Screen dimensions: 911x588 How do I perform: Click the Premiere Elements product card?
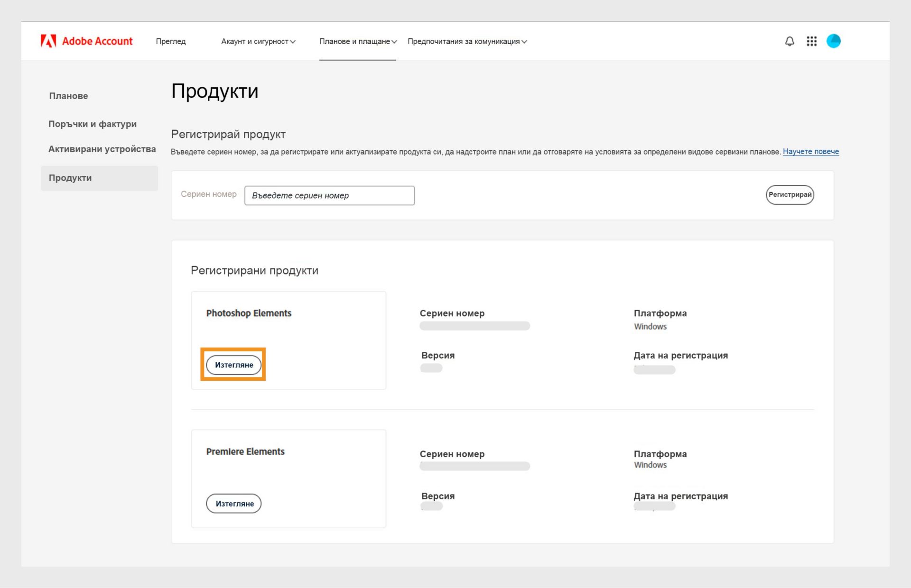288,478
